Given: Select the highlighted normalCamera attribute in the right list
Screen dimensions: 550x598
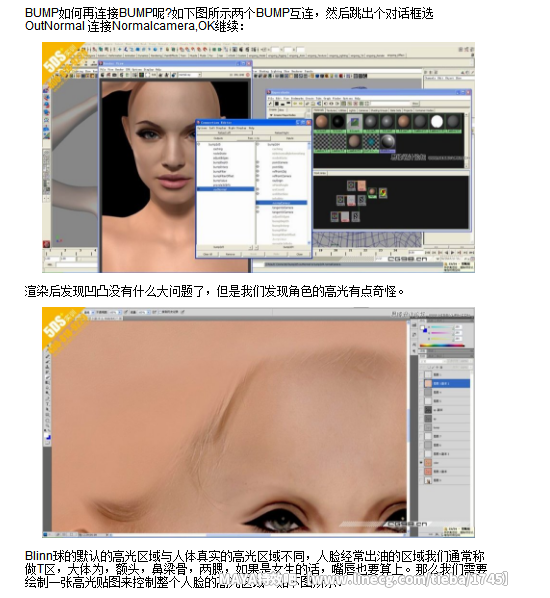Looking at the screenshot, I should point(281,203).
